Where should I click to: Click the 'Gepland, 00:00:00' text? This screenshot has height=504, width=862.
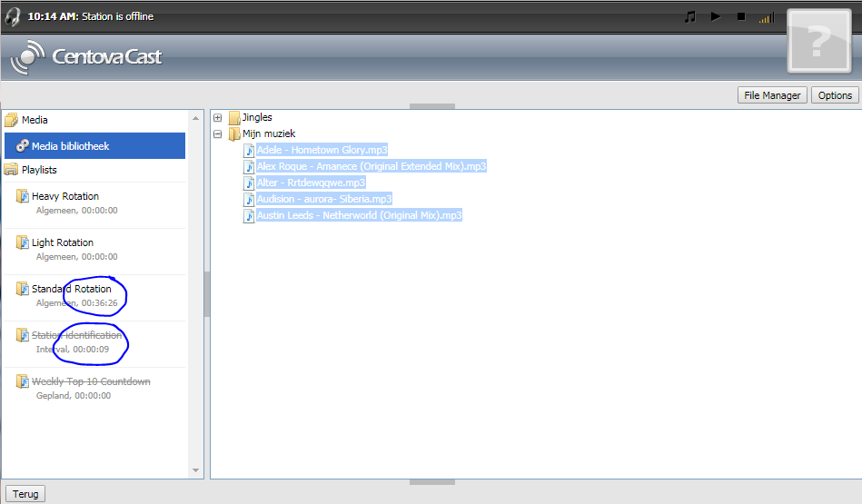[73, 395]
